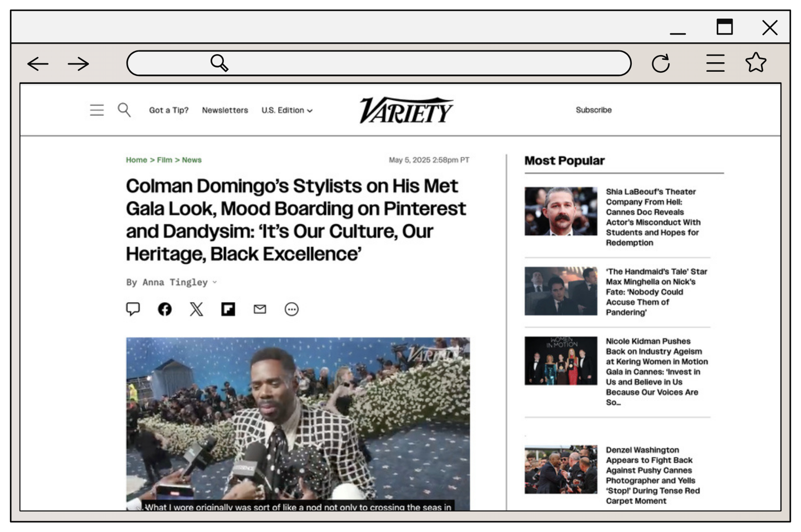Email the Colman Domingo article
The height and width of the screenshot is (532, 801).
[x=260, y=309]
